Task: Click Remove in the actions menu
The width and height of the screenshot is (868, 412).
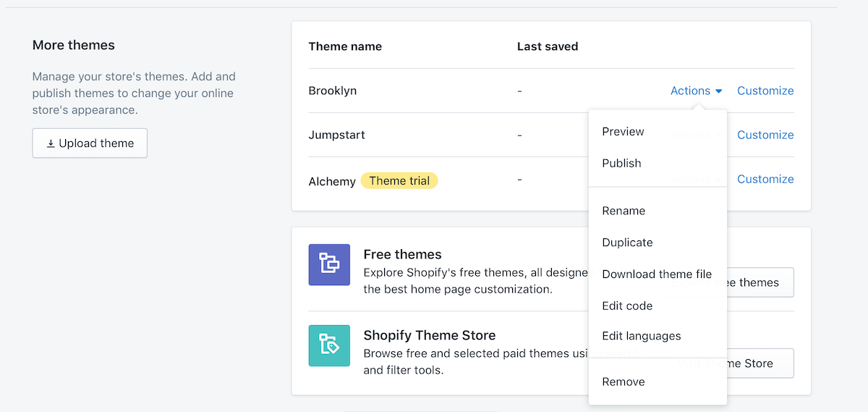Action: pos(623,382)
